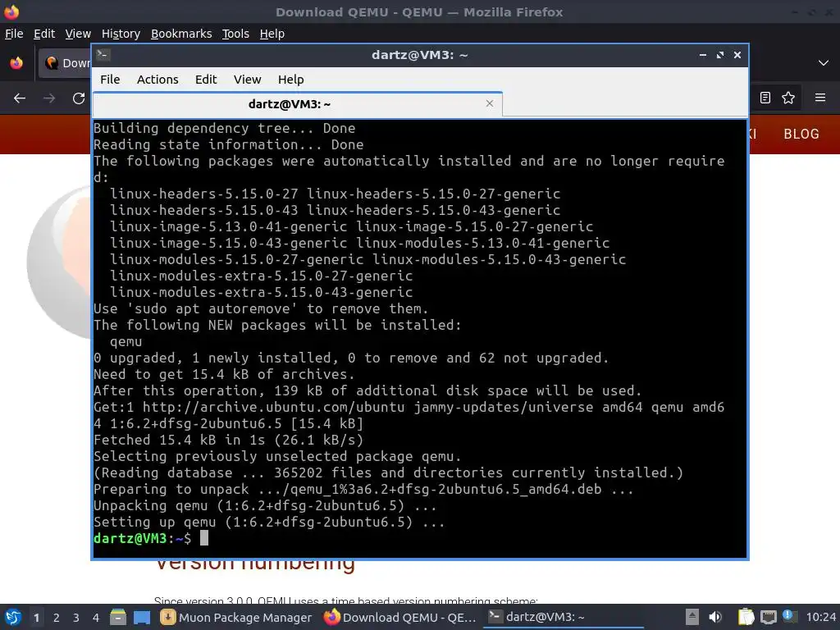The image size is (840, 630).
Task: Select the Download QEMU Firefox tab
Action: pyautogui.click(x=64, y=62)
